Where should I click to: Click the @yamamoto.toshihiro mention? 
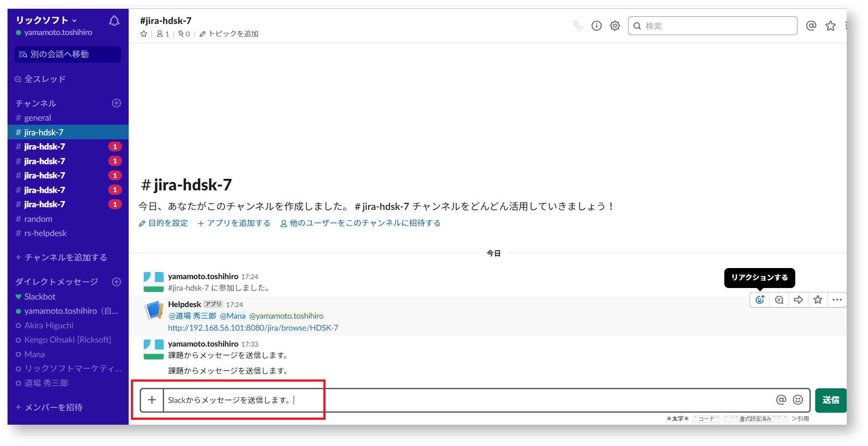pyautogui.click(x=286, y=316)
